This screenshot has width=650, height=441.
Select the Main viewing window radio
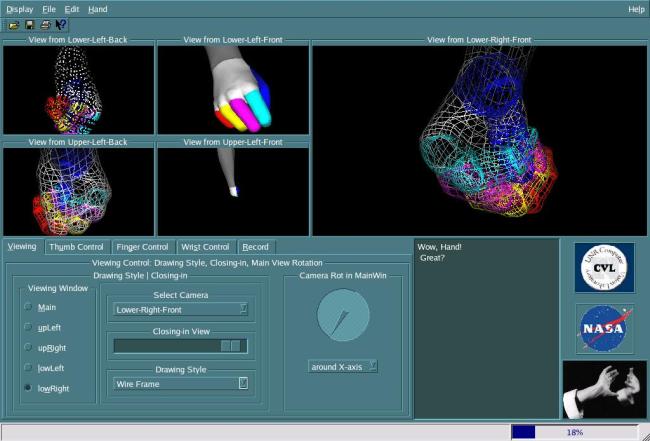point(27,307)
